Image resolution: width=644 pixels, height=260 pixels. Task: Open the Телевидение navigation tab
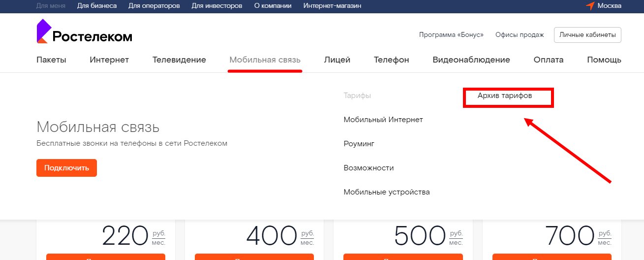179,60
